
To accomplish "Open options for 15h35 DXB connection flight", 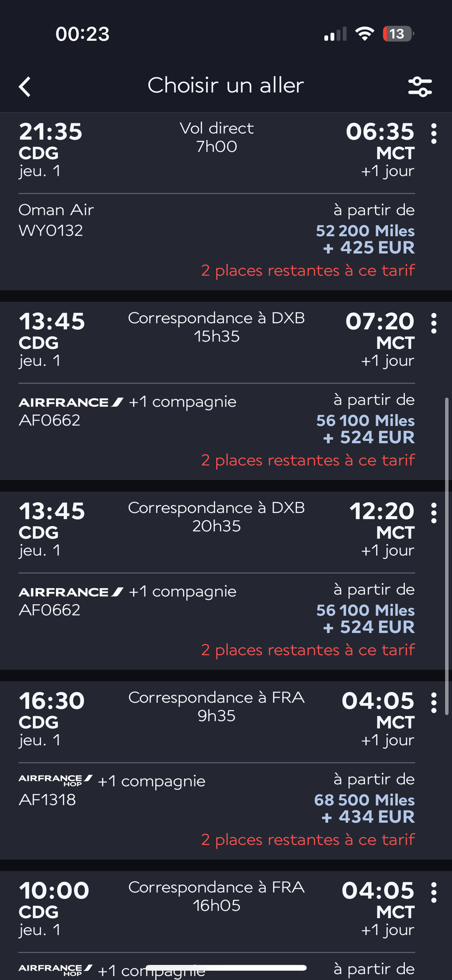I will coord(433,323).
